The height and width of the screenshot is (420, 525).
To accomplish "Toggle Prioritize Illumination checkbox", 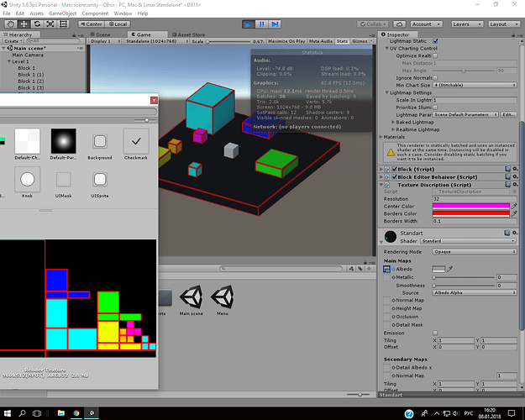I will (x=435, y=108).
